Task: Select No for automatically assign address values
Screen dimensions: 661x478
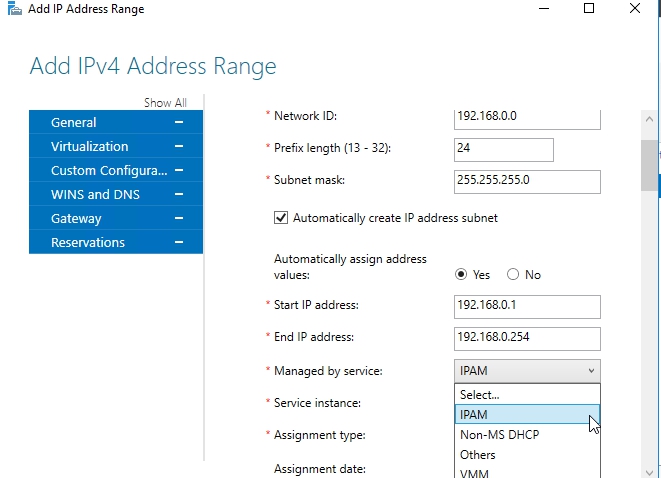Action: tap(513, 274)
